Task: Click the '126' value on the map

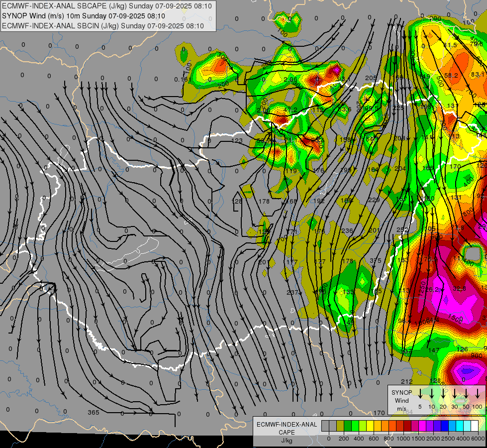Action: click(x=462, y=349)
